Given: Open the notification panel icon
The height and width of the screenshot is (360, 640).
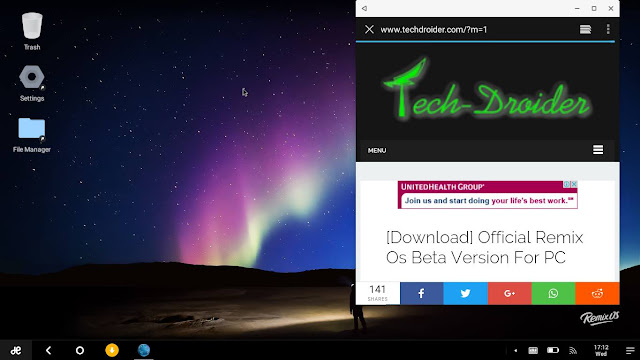Looking at the screenshot, I should click(630, 350).
